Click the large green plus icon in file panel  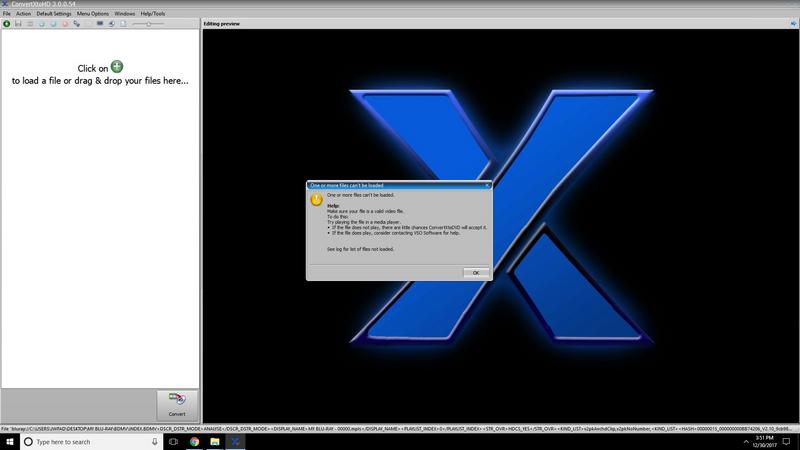117,66
